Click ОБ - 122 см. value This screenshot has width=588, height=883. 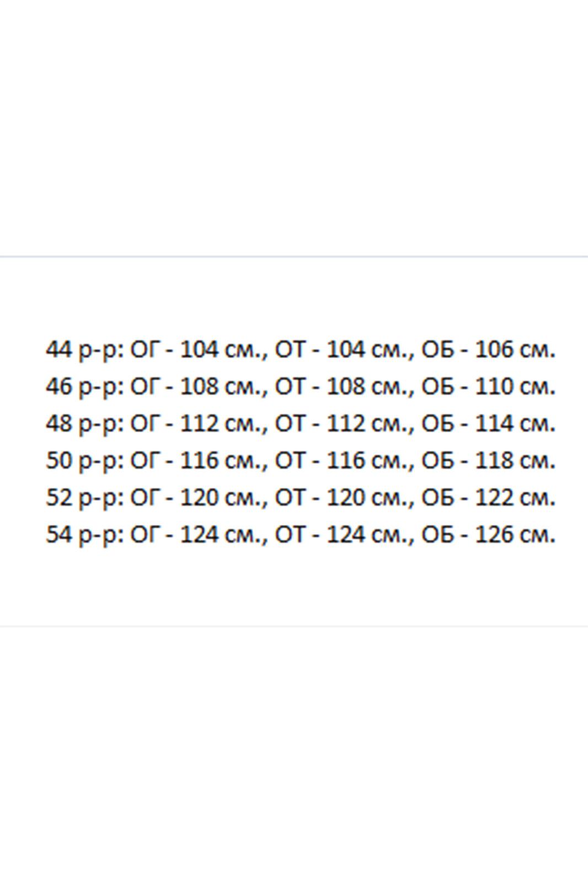coord(488,497)
